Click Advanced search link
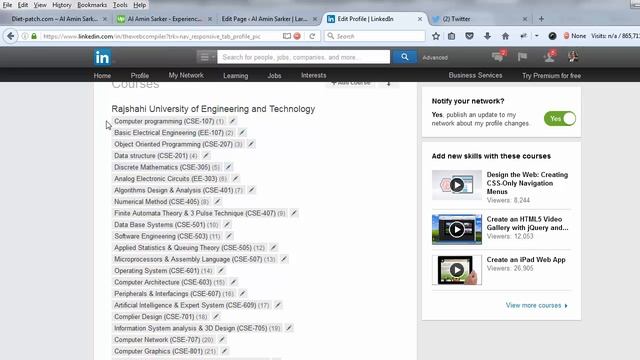This screenshot has height=360, width=640. (x=435, y=58)
